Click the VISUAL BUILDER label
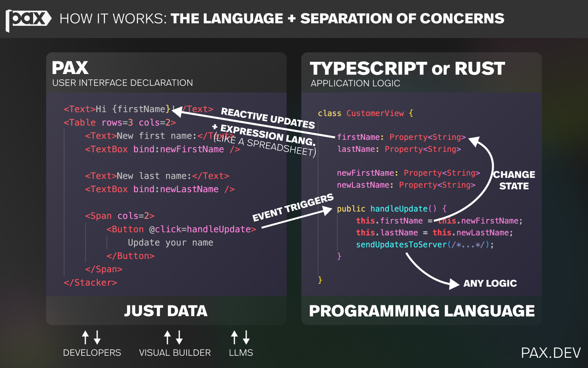Screen dimensions: 588x368 pyautogui.click(x=175, y=352)
